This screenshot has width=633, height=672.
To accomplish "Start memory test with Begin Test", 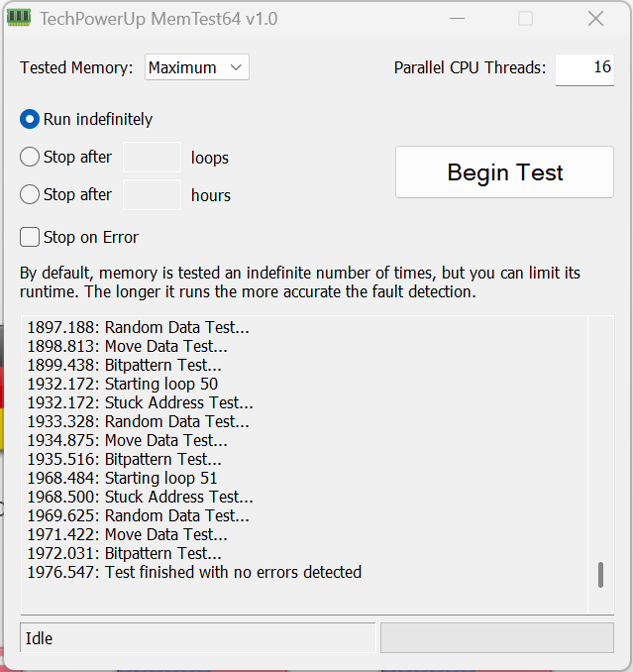I will (504, 172).
